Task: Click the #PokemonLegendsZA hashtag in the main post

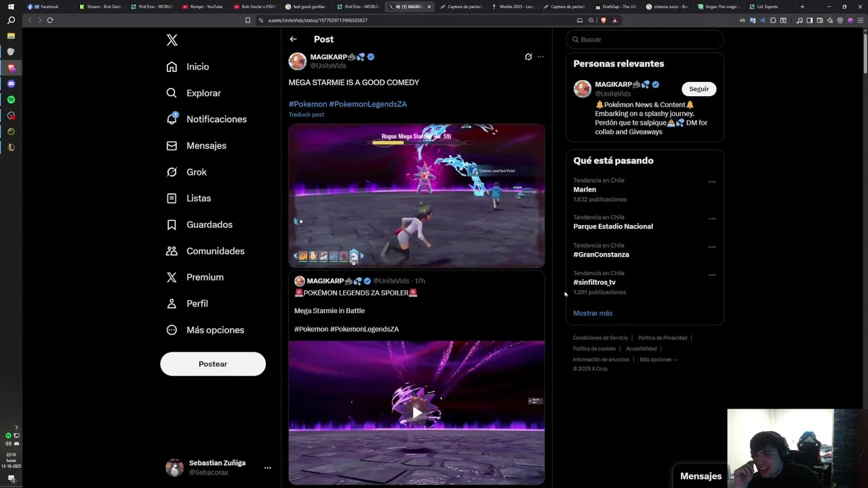Action: 368,104
